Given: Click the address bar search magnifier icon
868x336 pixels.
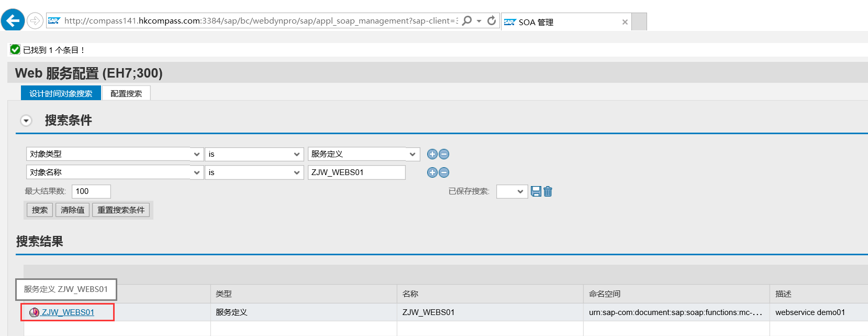Looking at the screenshot, I should click(467, 20).
